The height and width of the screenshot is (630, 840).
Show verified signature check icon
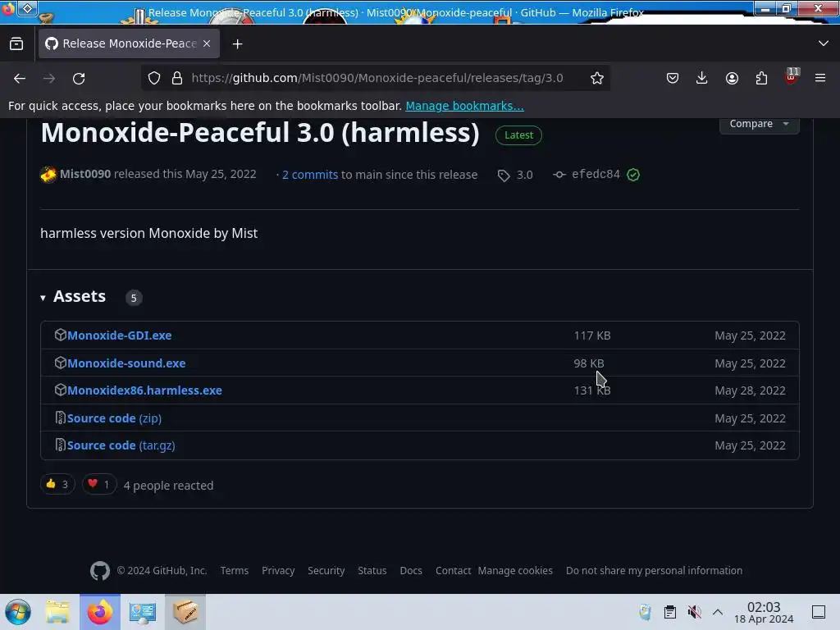633,175
